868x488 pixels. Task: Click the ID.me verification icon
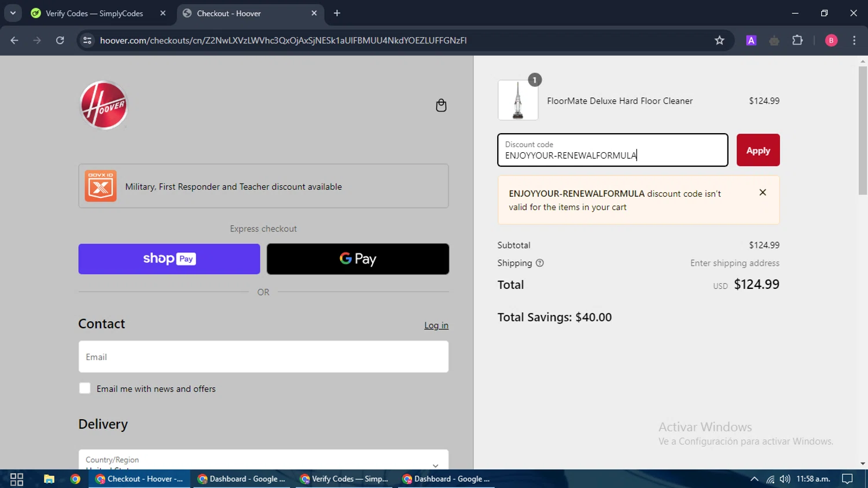pos(101,186)
